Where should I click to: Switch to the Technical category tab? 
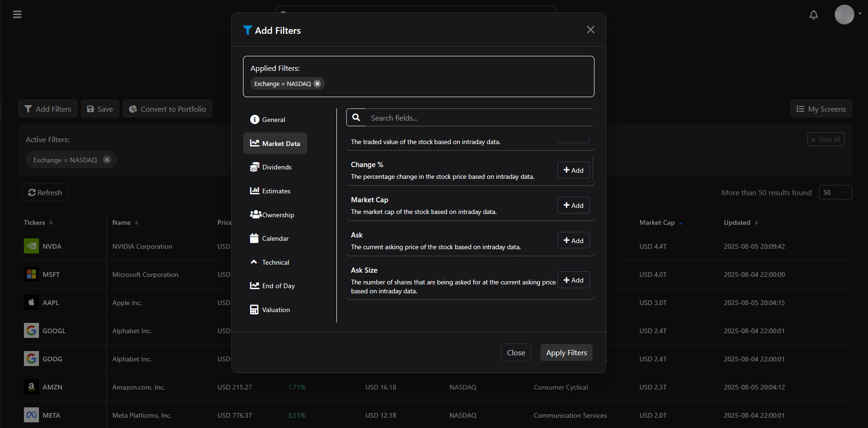click(275, 262)
